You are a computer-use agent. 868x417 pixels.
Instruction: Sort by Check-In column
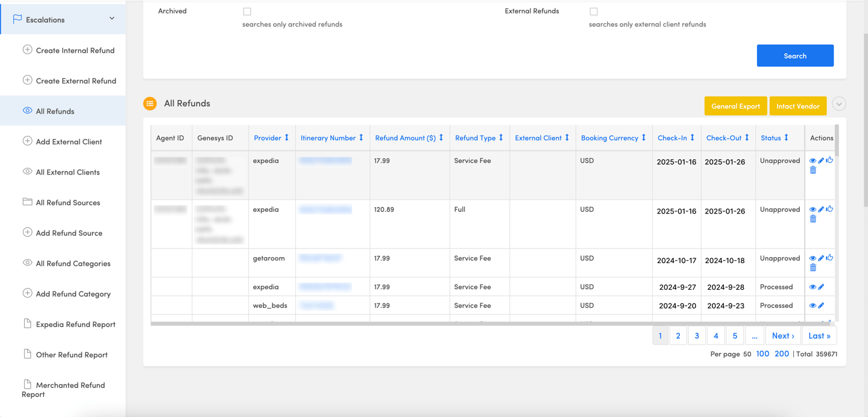(x=676, y=138)
